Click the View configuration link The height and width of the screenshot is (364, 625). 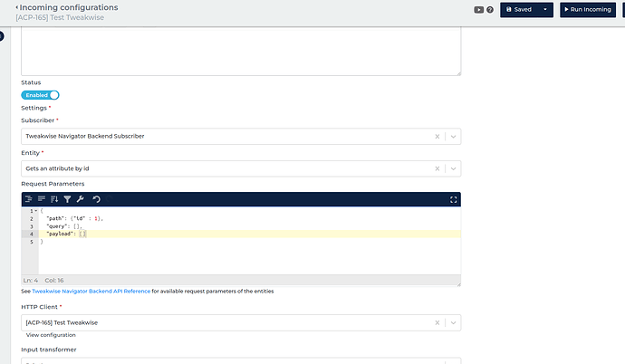[51, 335]
